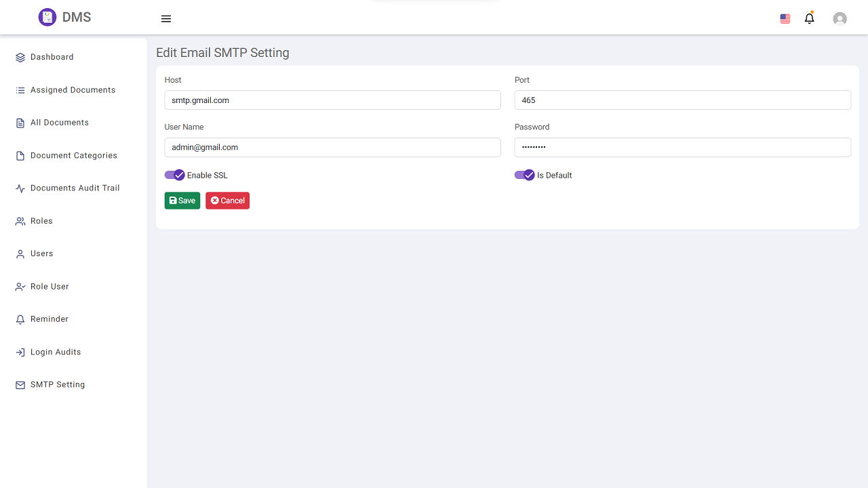868x488 pixels.
Task: Click the Dashboard layers icon
Action: point(20,58)
